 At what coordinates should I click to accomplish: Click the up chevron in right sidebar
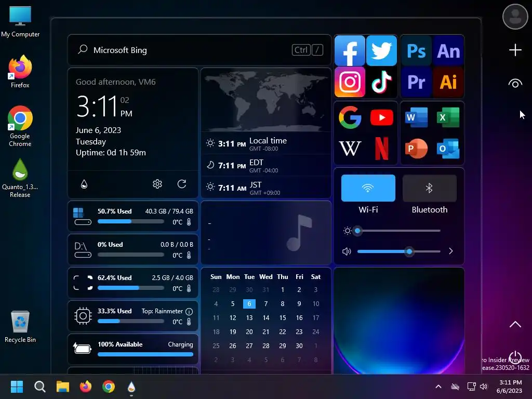click(x=515, y=324)
